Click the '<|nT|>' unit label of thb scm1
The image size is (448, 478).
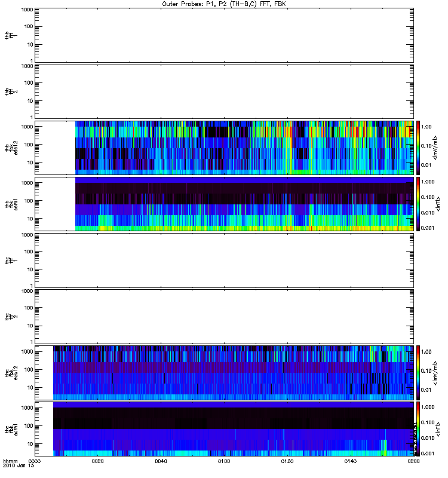coord(438,204)
